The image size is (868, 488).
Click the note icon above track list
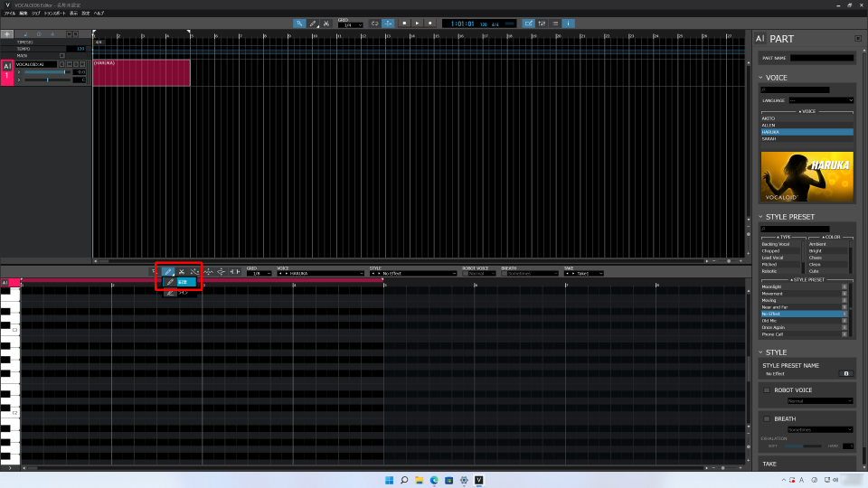25,34
